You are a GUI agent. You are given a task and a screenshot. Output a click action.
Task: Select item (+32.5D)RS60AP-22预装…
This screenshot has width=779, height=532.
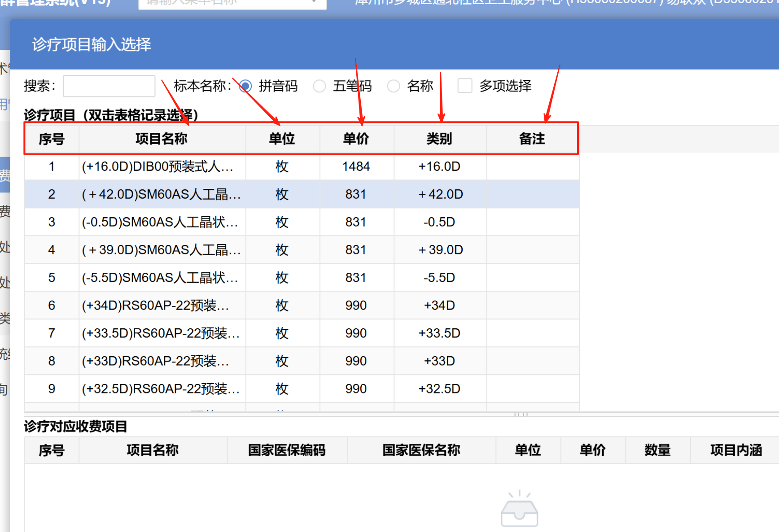pyautogui.click(x=162, y=389)
